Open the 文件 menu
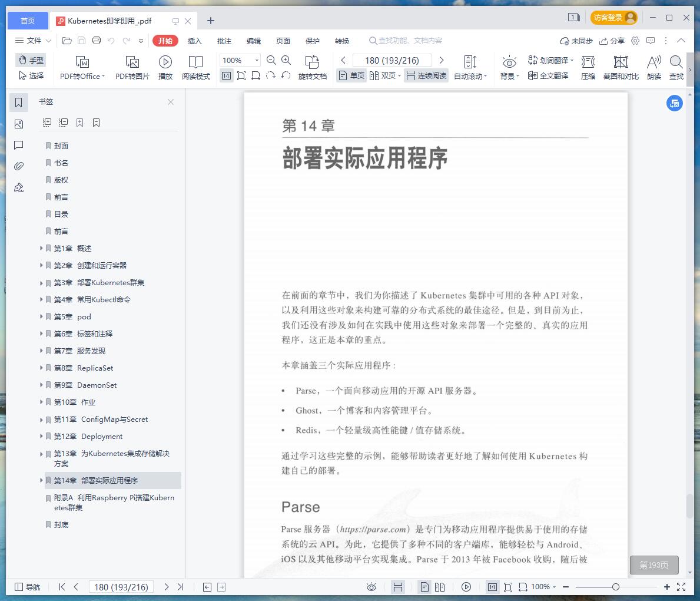 pos(33,41)
